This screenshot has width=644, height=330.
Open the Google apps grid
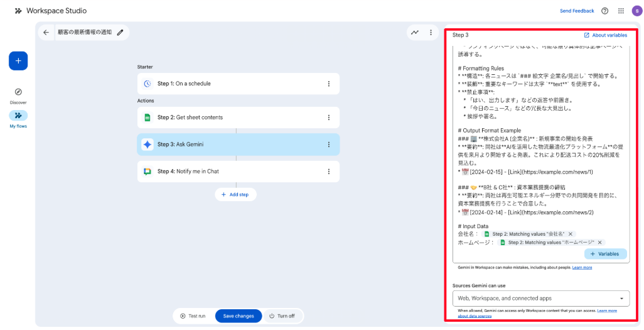621,11
